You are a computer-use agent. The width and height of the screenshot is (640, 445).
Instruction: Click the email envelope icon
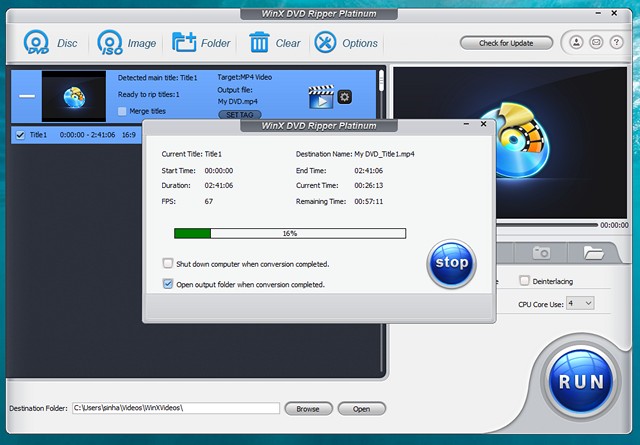point(596,42)
